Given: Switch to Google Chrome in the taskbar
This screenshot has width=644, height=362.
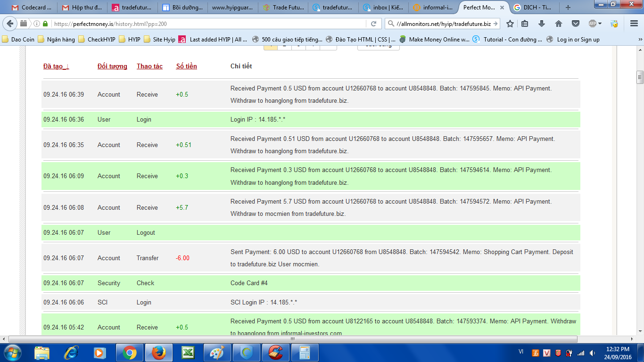Looking at the screenshot, I should (x=130, y=353).
